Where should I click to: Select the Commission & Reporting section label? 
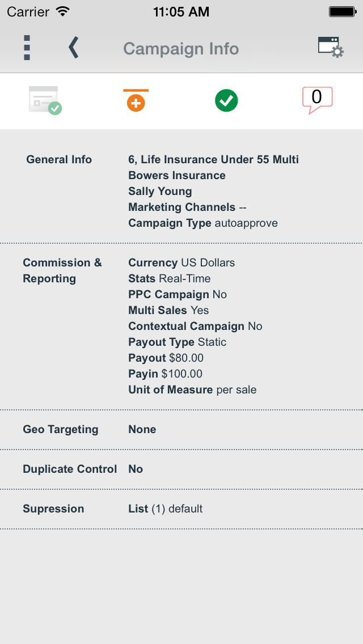pos(62,270)
